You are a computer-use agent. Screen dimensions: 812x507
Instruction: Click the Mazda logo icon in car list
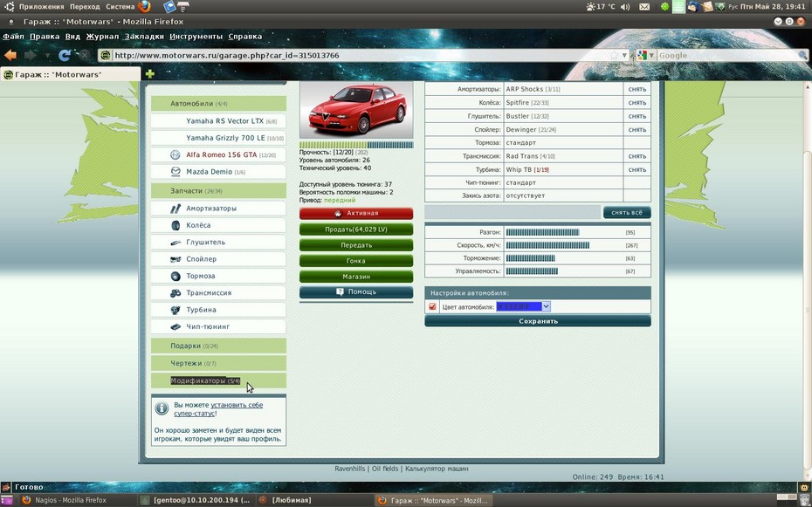pyautogui.click(x=175, y=172)
